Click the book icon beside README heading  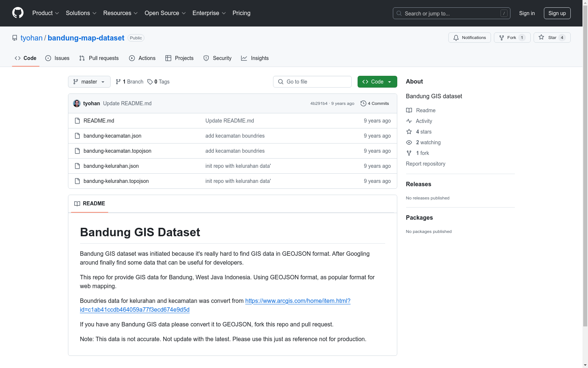77,204
